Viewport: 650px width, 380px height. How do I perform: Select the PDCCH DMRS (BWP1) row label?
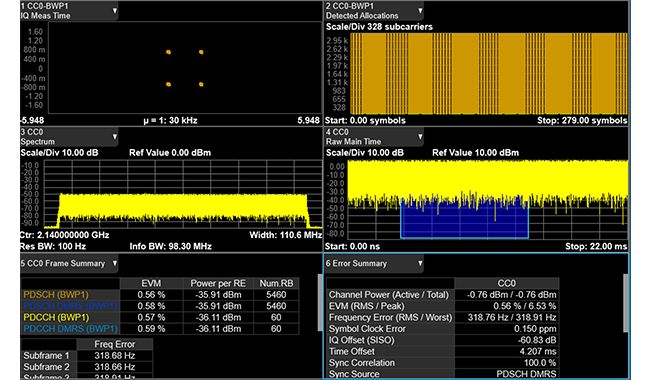coord(70,329)
